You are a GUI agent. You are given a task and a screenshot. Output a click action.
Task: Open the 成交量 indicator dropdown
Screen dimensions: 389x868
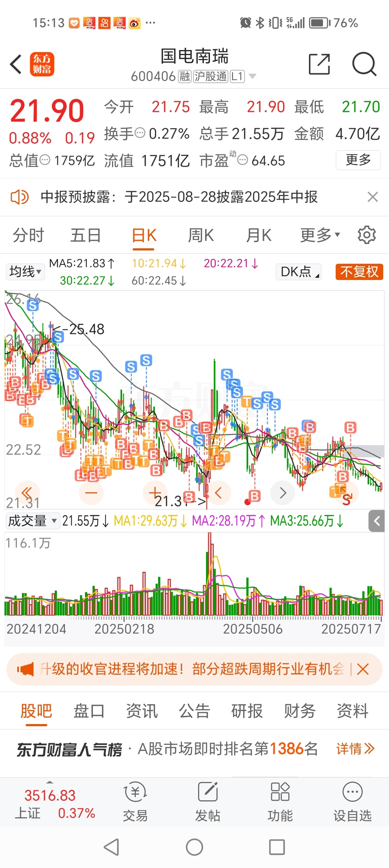coord(33,521)
